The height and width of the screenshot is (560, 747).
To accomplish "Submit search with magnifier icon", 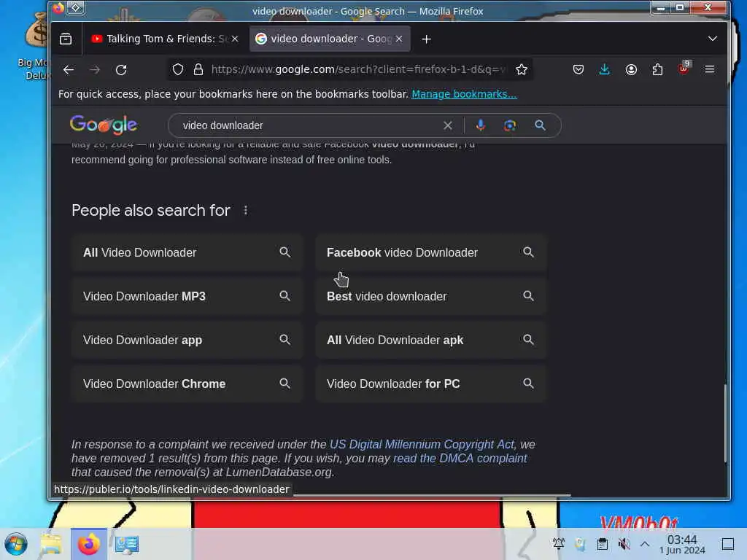I will click(540, 125).
